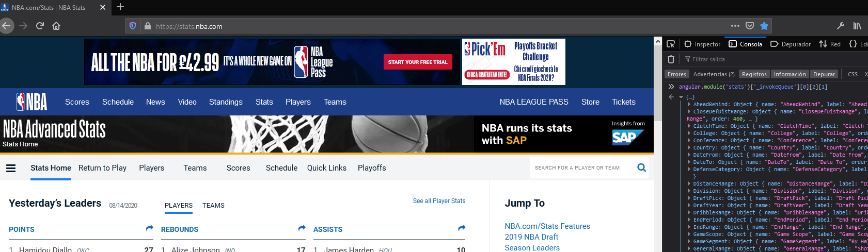The width and height of the screenshot is (868, 252).
Task: Select the PLAYERS leaders tab
Action: (179, 205)
